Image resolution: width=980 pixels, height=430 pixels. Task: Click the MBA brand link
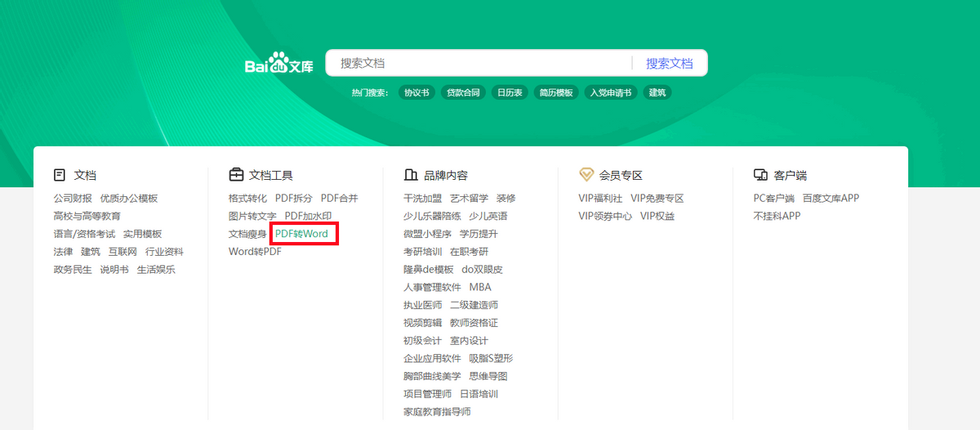pos(480,288)
